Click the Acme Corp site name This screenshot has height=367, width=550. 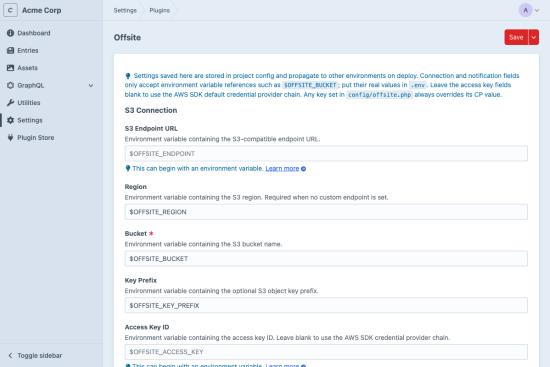(41, 10)
